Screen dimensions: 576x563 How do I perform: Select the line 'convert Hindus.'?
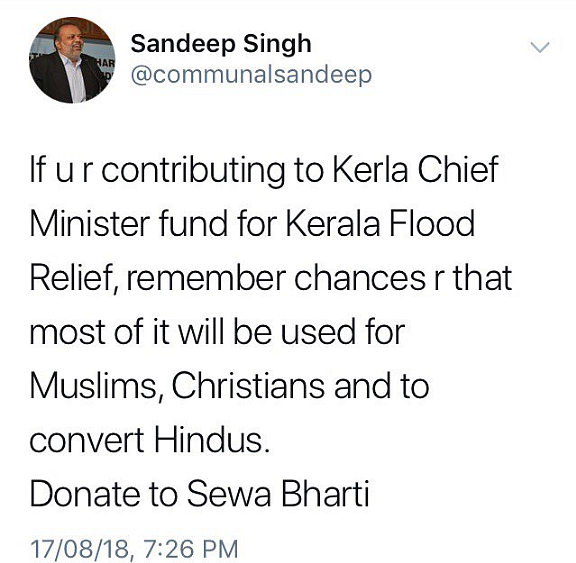pyautogui.click(x=150, y=440)
